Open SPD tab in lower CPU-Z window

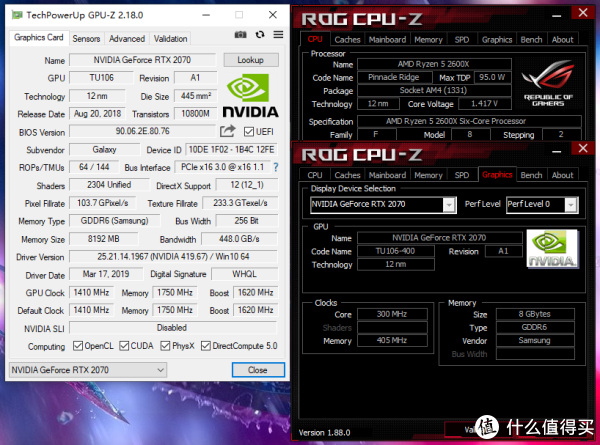coord(462,175)
